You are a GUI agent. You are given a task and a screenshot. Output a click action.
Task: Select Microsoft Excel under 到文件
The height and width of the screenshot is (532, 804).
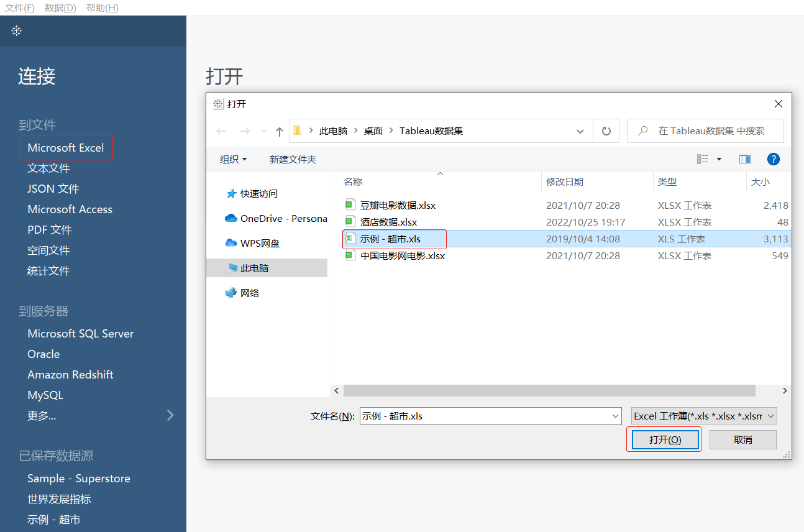click(x=66, y=148)
